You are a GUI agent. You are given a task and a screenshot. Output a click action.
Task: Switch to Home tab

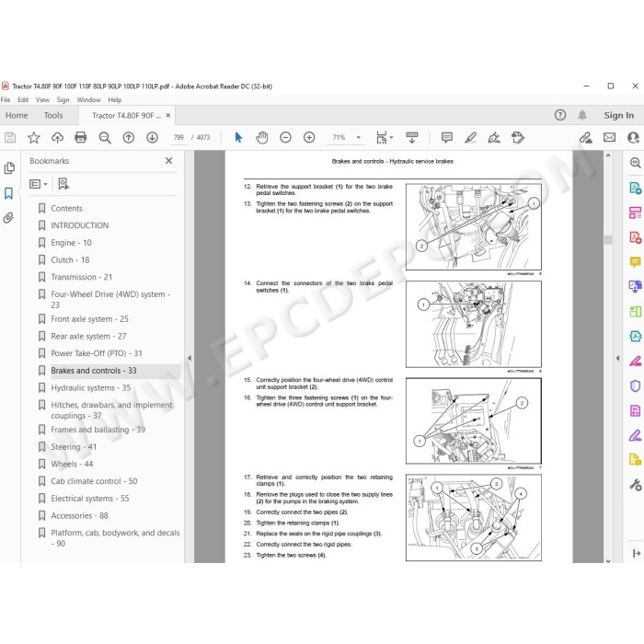(17, 115)
